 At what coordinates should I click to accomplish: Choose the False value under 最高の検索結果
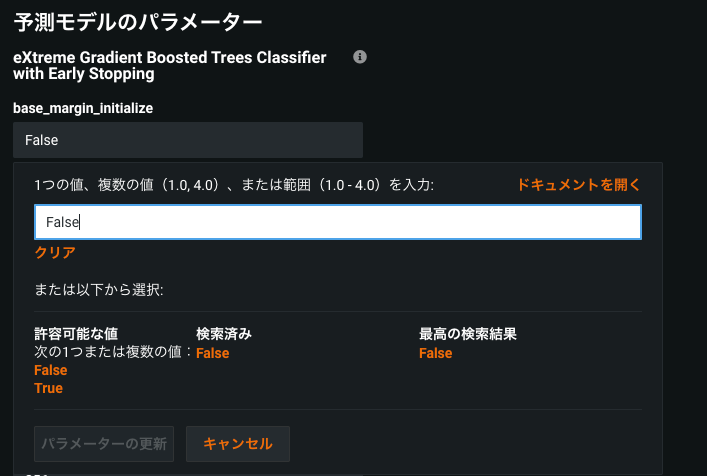coord(435,353)
